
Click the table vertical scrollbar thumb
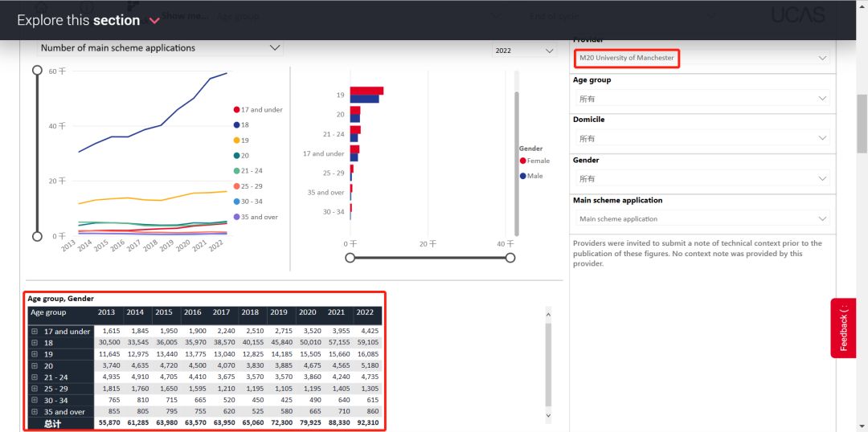(548, 365)
